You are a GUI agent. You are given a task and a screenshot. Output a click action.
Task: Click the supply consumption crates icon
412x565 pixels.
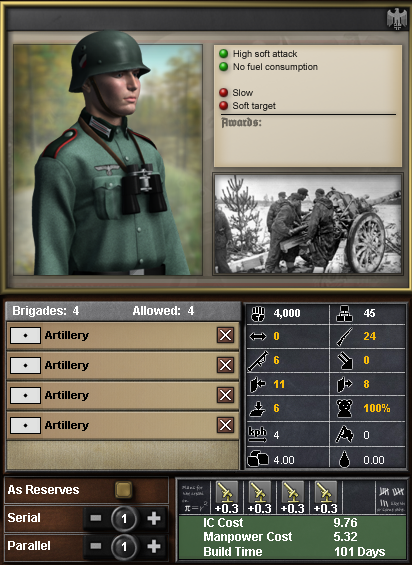point(258,459)
